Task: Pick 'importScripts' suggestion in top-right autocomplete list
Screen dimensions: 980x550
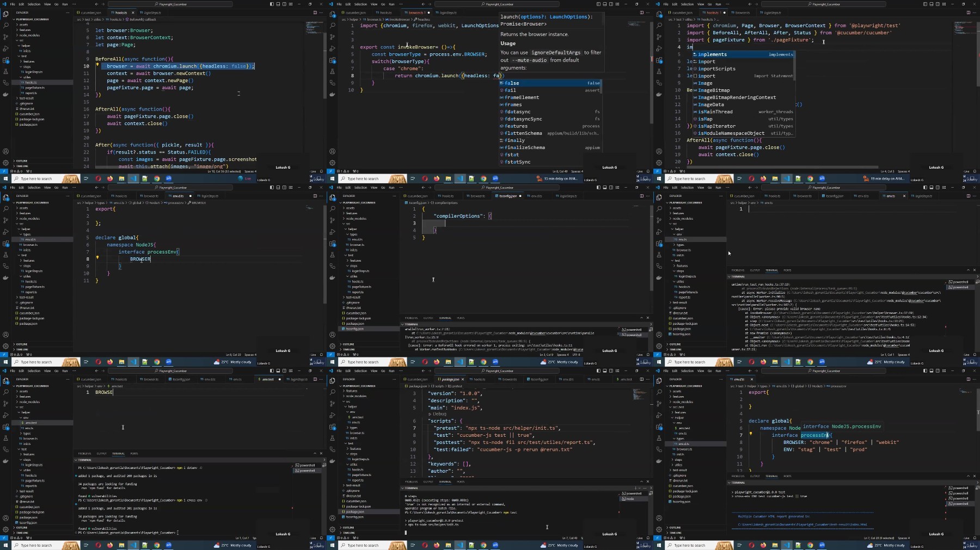Action: tap(743, 69)
